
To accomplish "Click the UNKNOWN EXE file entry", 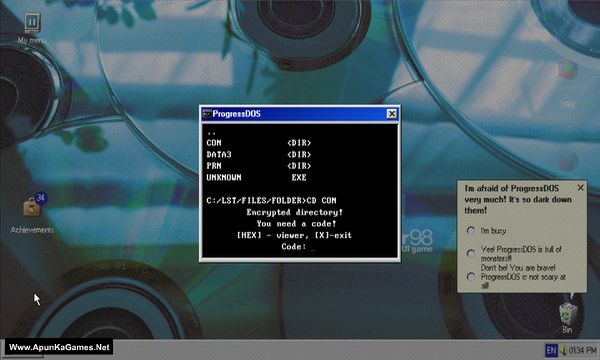I will tap(256, 178).
